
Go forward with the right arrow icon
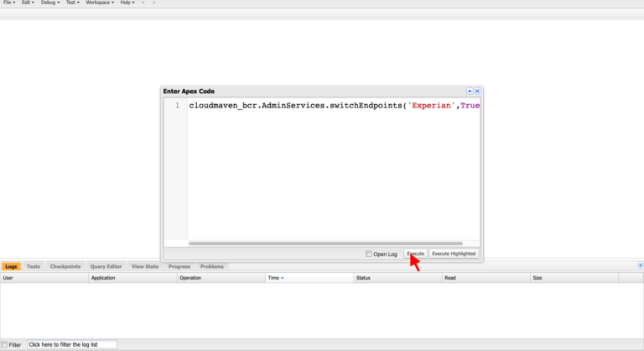click(154, 3)
